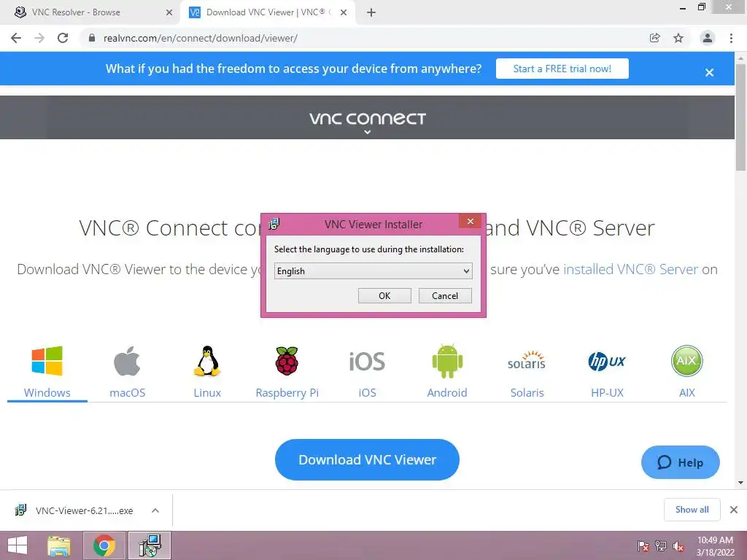Reload the page with refresh icon
Image resolution: width=747 pixels, height=560 pixels.
tap(63, 38)
